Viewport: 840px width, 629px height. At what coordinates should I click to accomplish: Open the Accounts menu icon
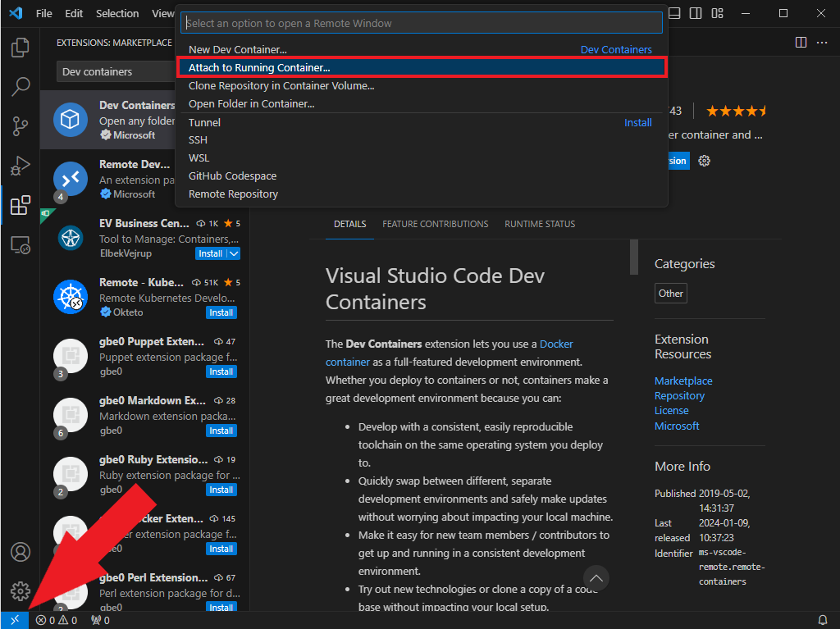click(x=21, y=552)
